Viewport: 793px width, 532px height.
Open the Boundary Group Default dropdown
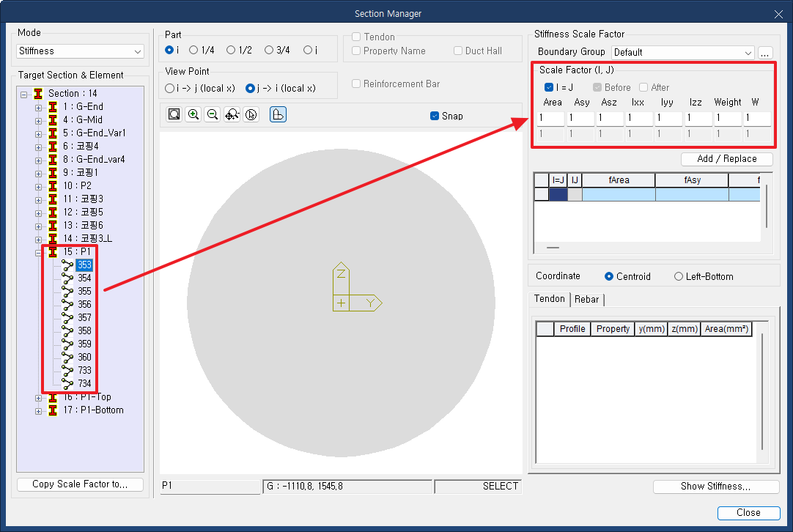pyautogui.click(x=683, y=53)
